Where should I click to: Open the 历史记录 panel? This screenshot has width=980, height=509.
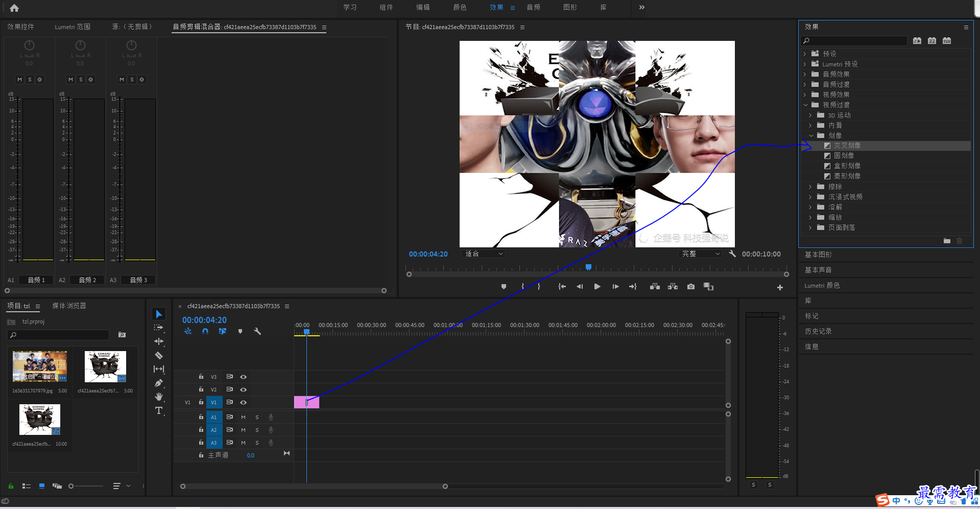pos(818,331)
